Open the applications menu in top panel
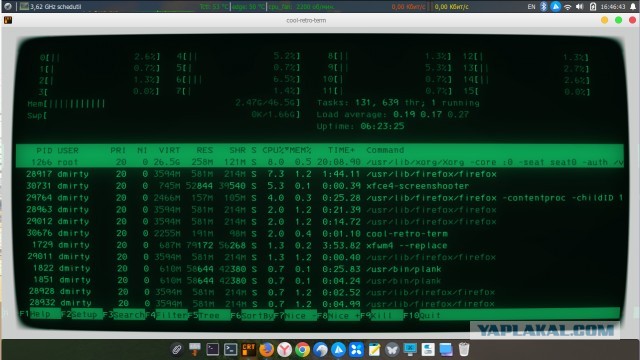 coord(7,6)
